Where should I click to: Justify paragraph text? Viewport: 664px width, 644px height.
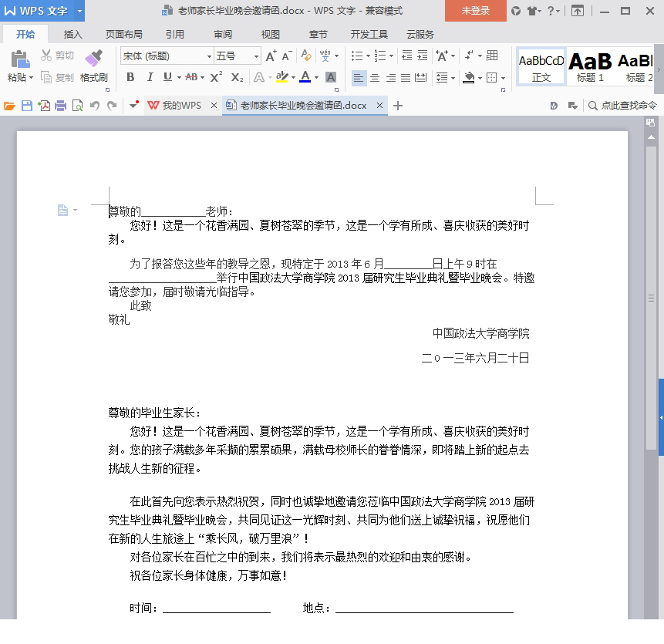[x=406, y=77]
